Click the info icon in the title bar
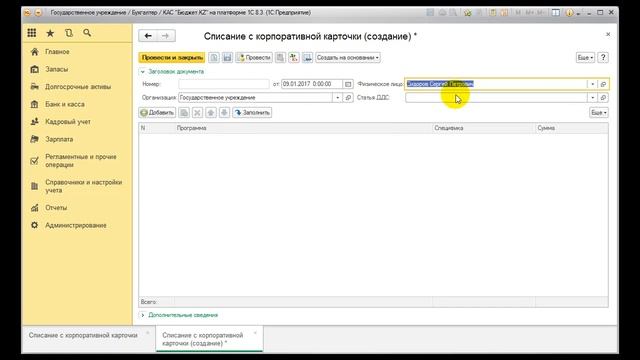This screenshot has width=640, height=360. pos(569,13)
